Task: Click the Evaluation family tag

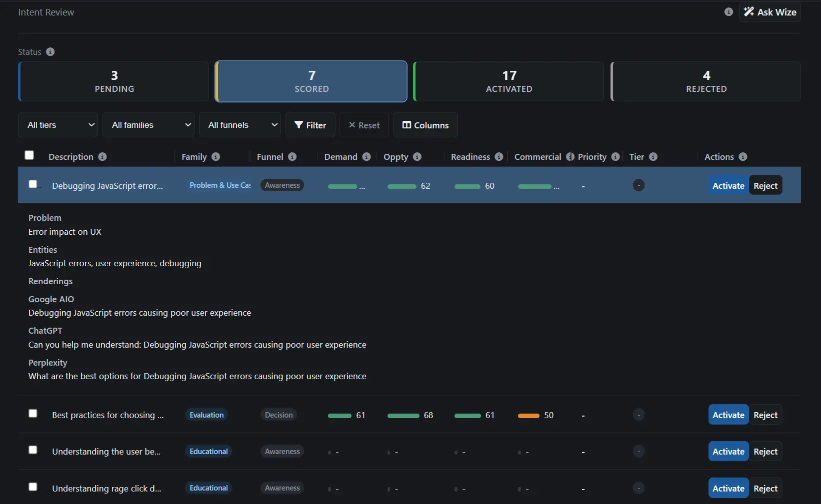Action: tap(206, 415)
